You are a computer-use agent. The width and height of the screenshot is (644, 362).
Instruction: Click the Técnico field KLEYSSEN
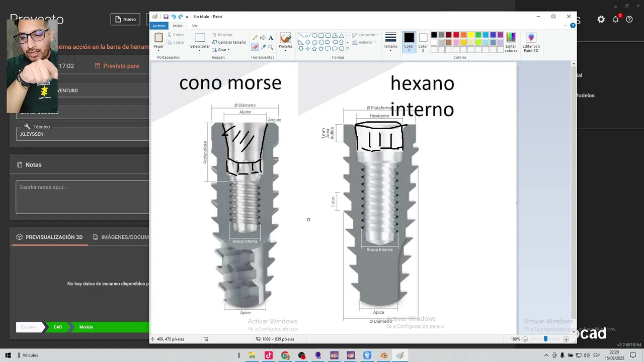(x=83, y=134)
